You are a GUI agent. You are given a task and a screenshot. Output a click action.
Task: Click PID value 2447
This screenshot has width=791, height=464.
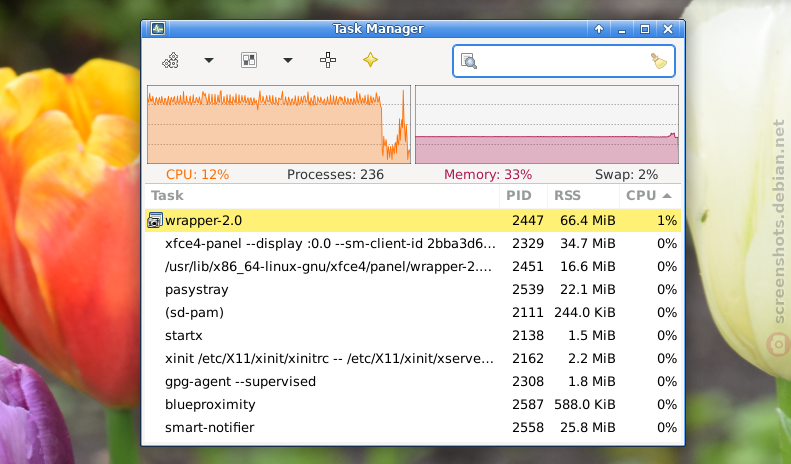point(528,220)
